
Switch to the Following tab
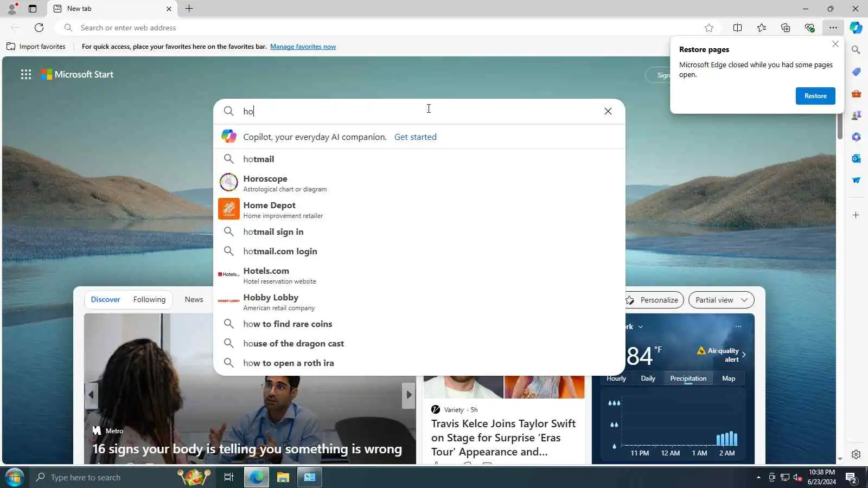[149, 299]
